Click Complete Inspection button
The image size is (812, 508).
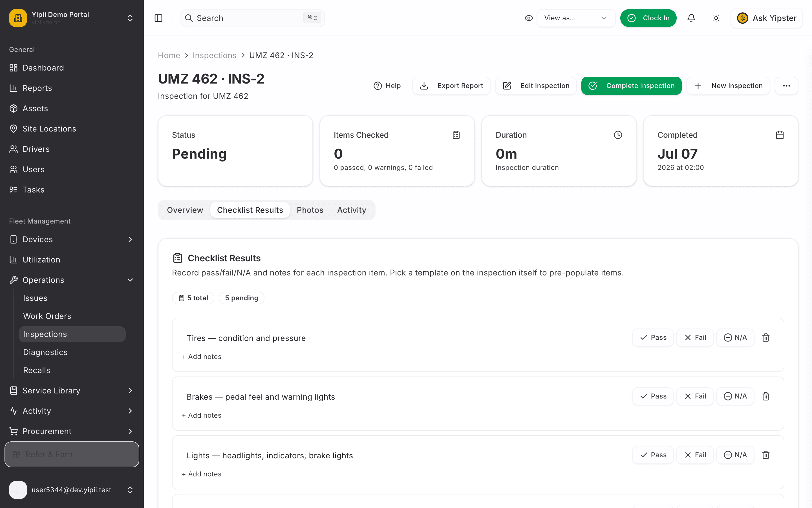coord(631,86)
